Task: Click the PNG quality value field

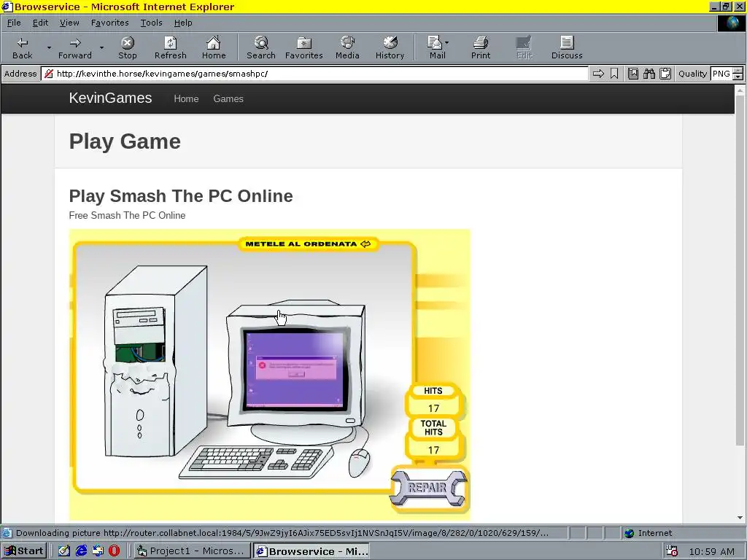Action: [x=721, y=74]
